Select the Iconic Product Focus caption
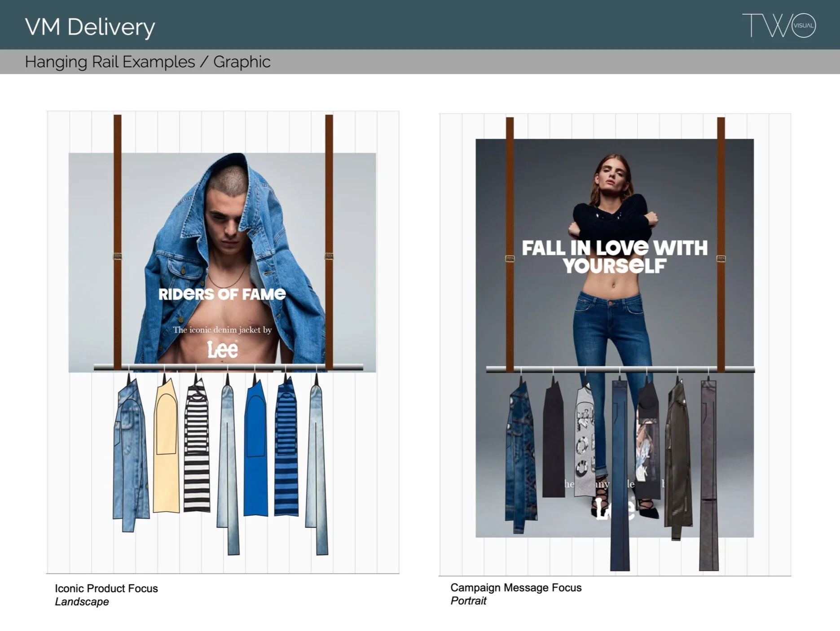This screenshot has width=840, height=631. (x=106, y=589)
